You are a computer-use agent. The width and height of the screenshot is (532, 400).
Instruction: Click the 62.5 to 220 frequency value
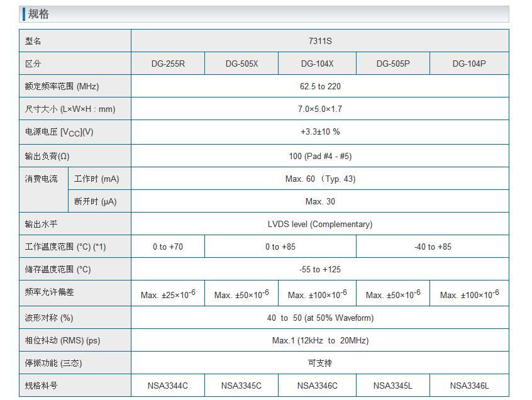320,86
